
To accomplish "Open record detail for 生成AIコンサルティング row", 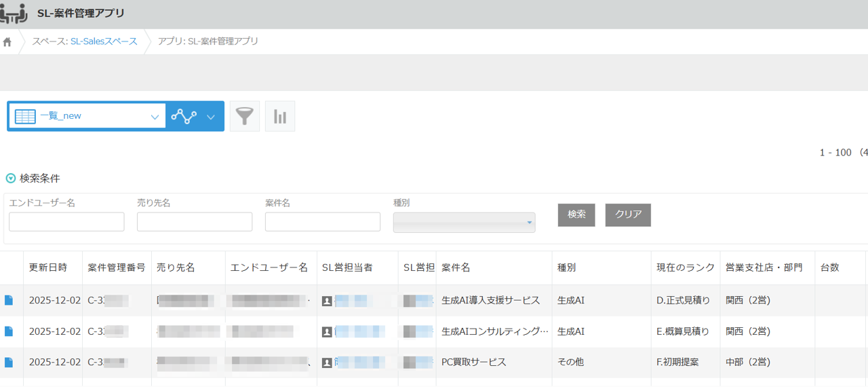I will click(9, 331).
